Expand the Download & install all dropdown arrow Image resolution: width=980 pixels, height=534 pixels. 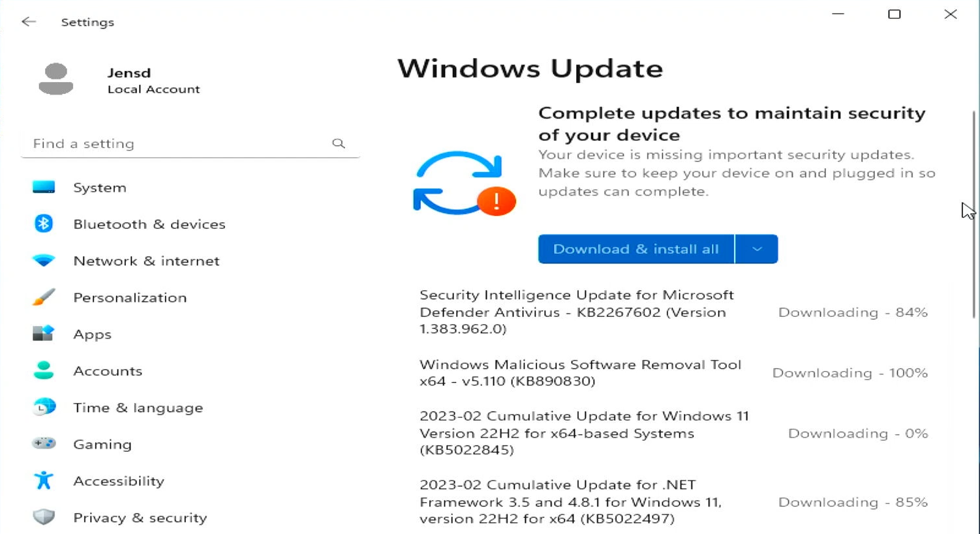click(x=756, y=248)
